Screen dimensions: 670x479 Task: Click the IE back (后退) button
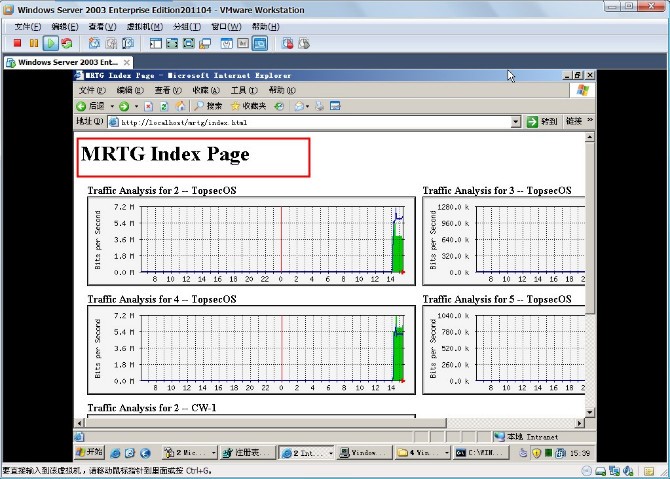(x=91, y=106)
